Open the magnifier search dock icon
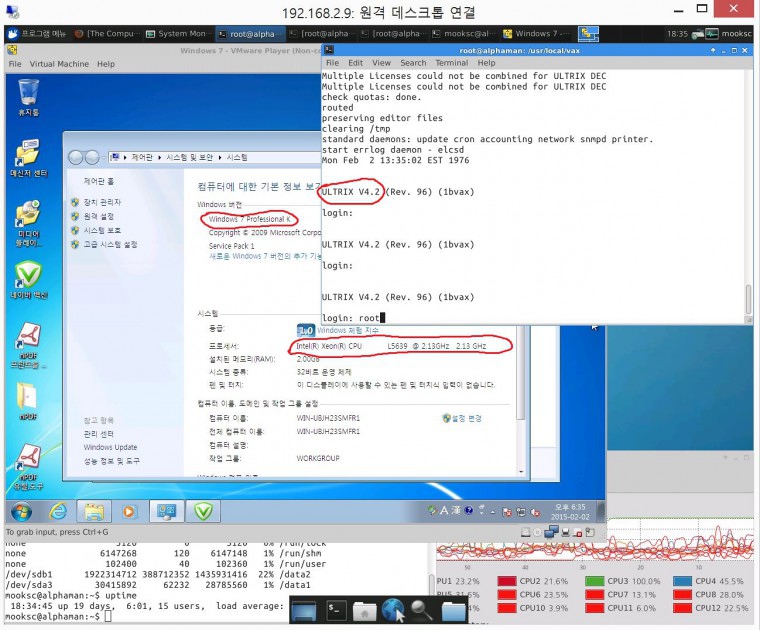Image resolution: width=760 pixels, height=630 pixels. tap(422, 610)
